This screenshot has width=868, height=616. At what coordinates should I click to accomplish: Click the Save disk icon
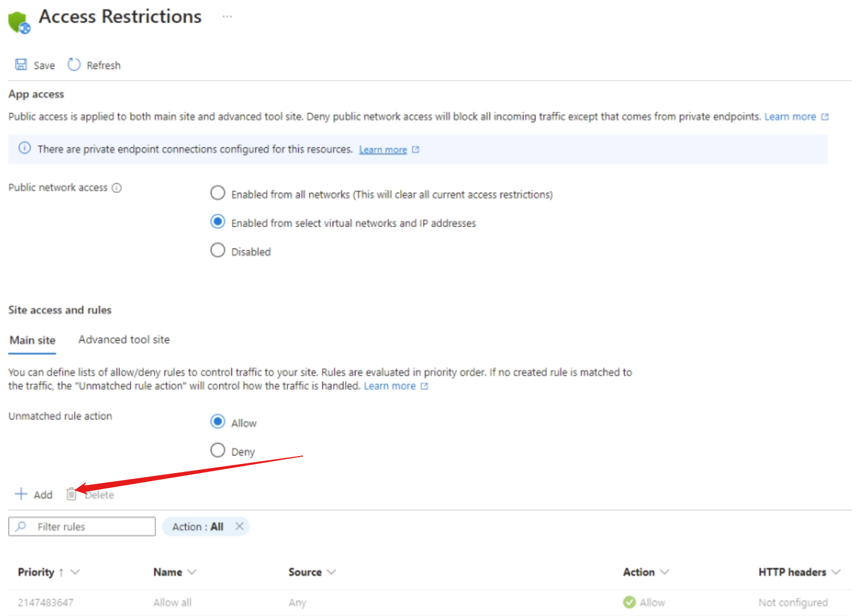[21, 65]
